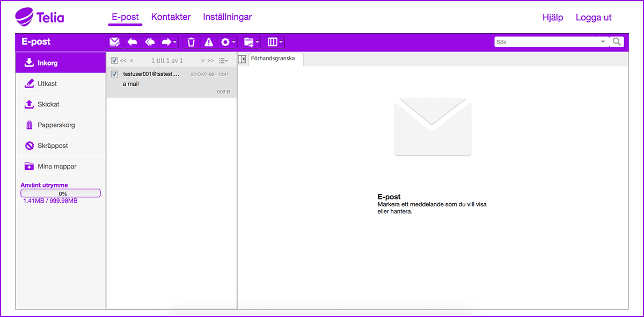644x317 pixels.
Task: Click the forward arrow icon
Action: (x=169, y=42)
